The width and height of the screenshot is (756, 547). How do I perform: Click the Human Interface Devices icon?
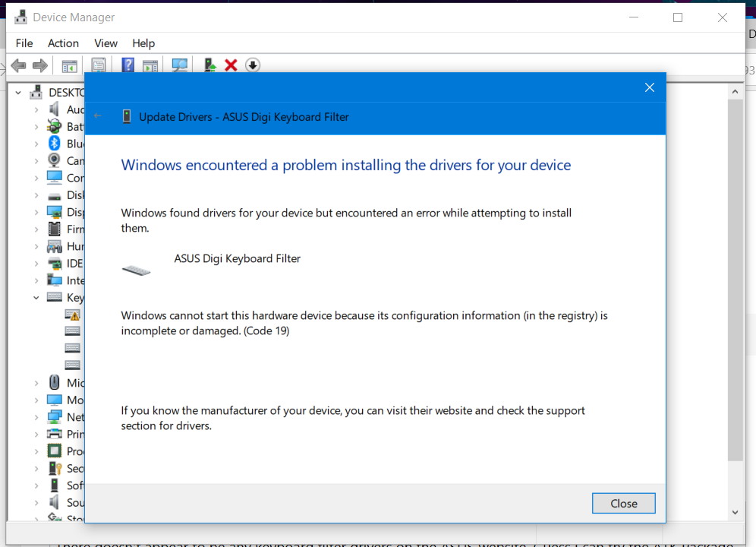(55, 246)
